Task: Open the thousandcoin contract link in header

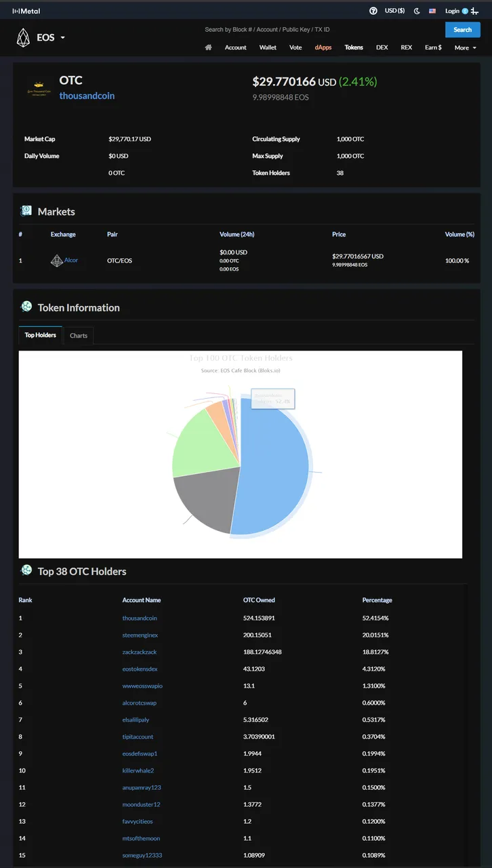Action: pos(87,96)
